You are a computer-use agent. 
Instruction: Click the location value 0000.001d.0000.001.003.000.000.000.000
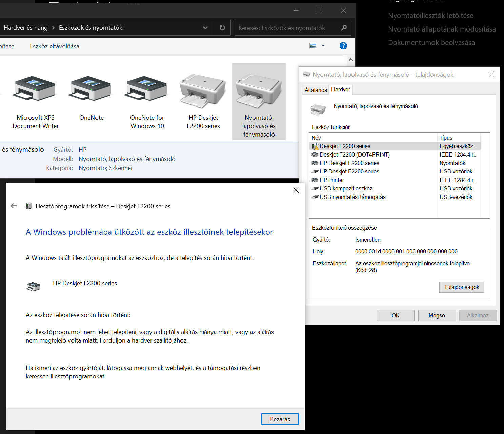pos(406,251)
